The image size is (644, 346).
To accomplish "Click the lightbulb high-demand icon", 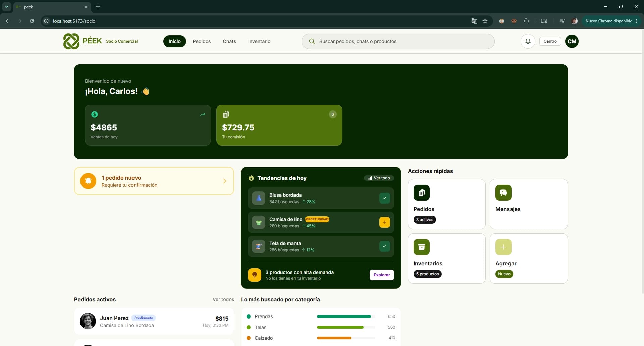I will [255, 275].
